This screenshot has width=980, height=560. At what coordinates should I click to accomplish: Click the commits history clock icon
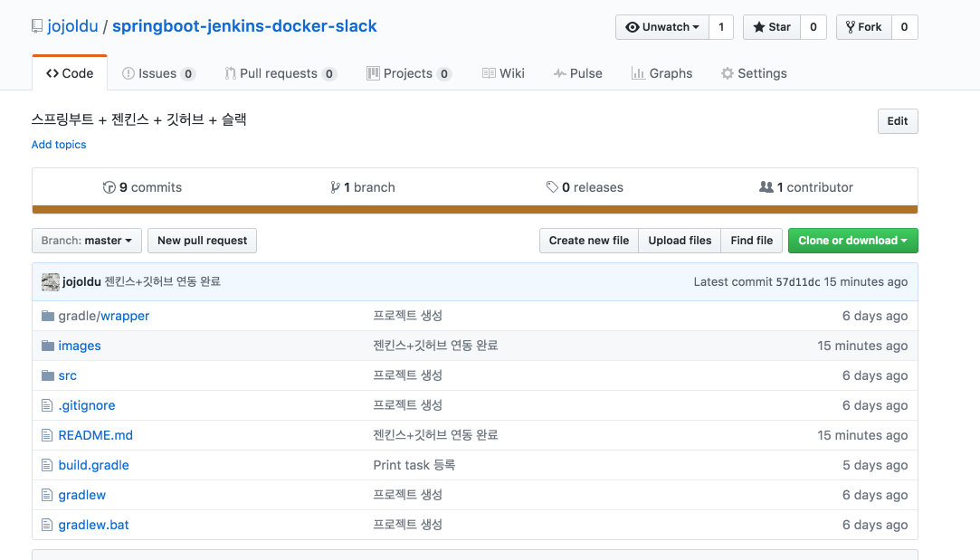(109, 187)
